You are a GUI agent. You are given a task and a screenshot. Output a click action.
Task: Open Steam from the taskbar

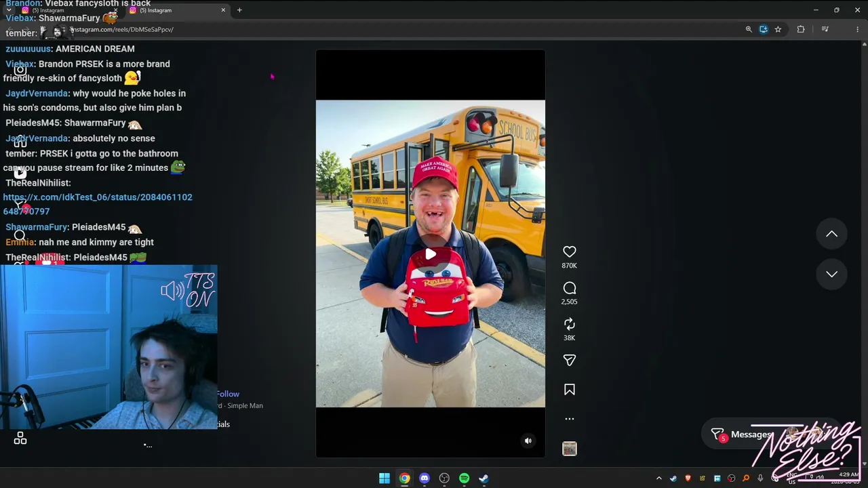[484, 479]
